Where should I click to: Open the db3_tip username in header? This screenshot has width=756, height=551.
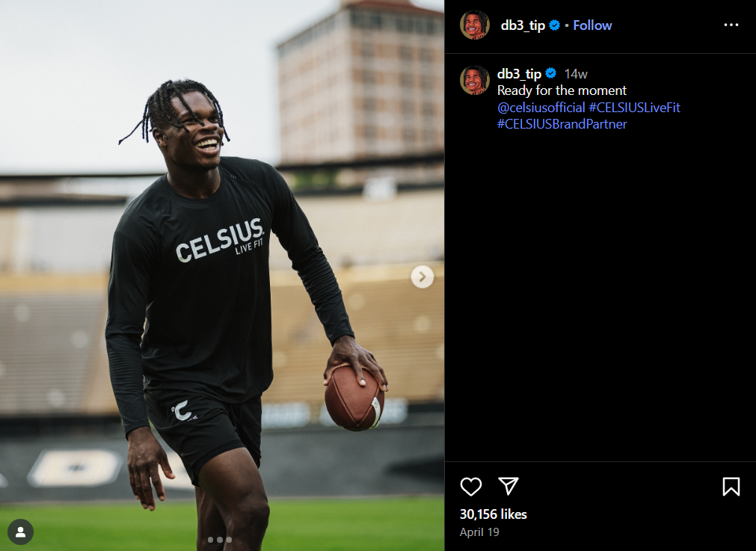pos(523,25)
